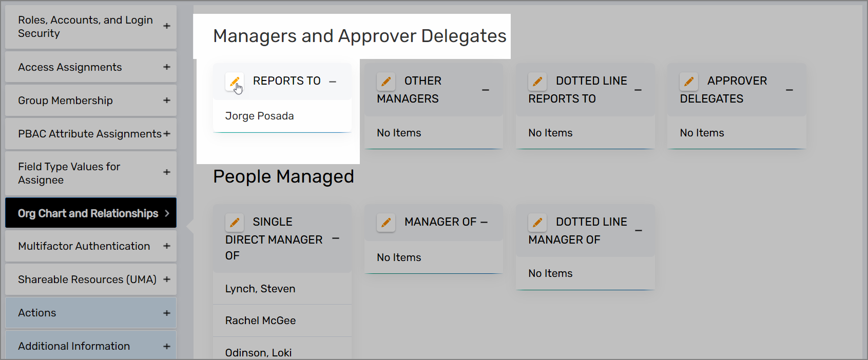Image resolution: width=868 pixels, height=360 pixels.
Task: Edit Single Direct Manager Of entries
Action: coord(234,223)
